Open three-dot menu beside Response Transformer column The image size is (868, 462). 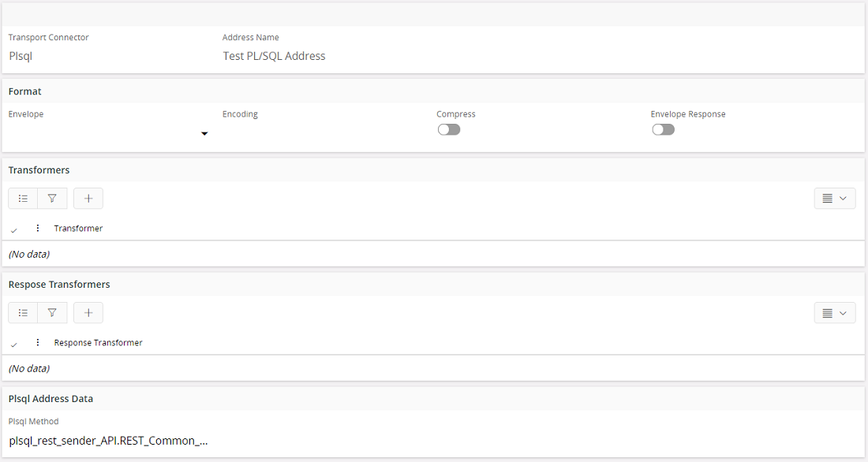(37, 343)
